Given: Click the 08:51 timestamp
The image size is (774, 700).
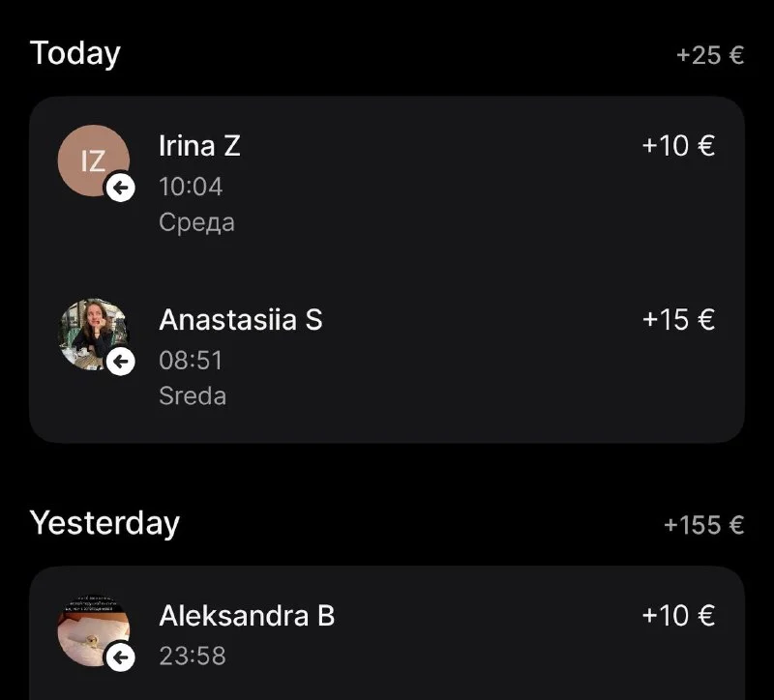Looking at the screenshot, I should [x=191, y=361].
